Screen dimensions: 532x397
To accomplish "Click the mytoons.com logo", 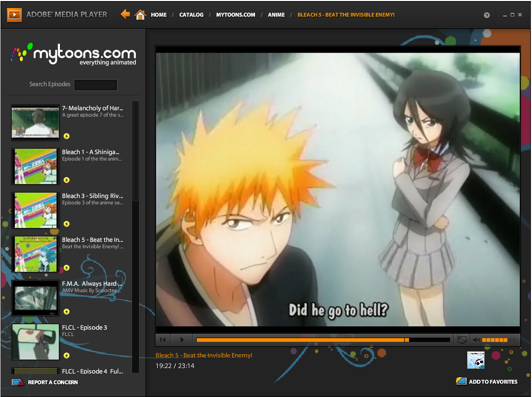I will tap(74, 55).
